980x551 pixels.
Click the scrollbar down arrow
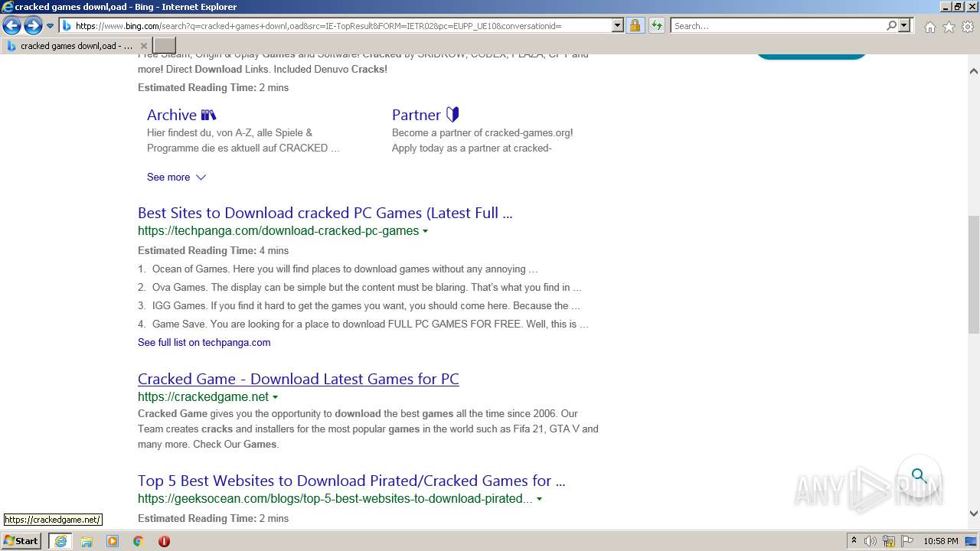click(974, 514)
